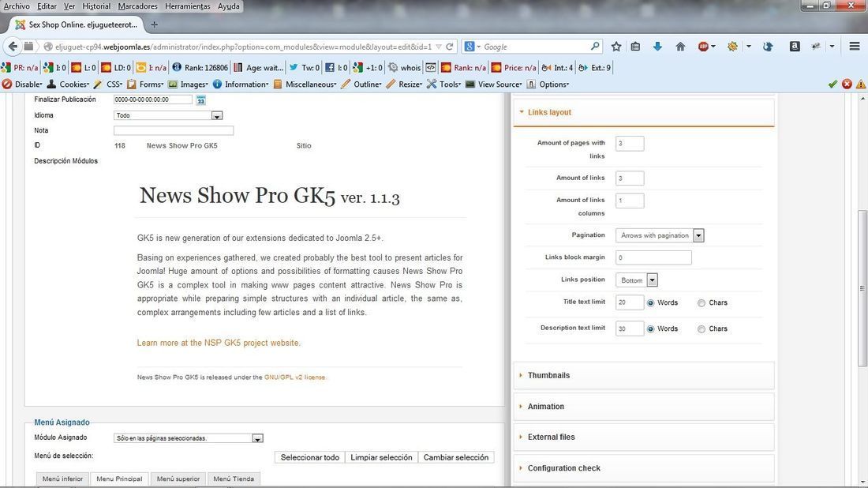The width and height of the screenshot is (868, 488).
Task: Click the Title text limit number field
Action: 630,302
